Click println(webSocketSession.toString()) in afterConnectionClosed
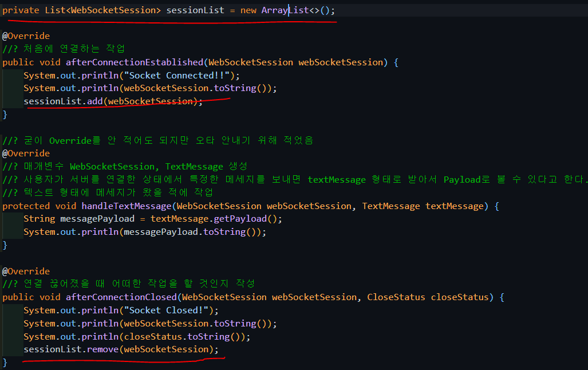588x370 pixels. (150, 324)
